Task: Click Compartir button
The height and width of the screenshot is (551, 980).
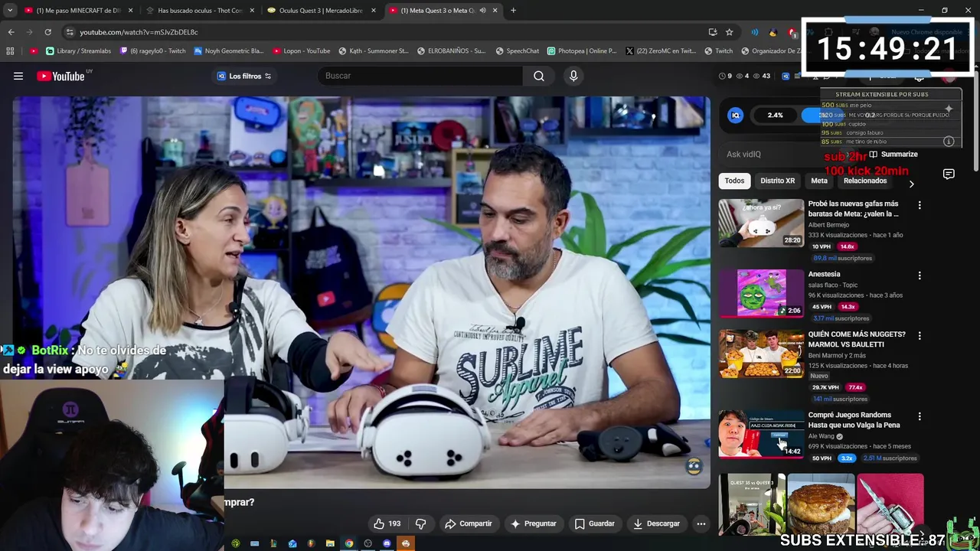Action: click(469, 523)
